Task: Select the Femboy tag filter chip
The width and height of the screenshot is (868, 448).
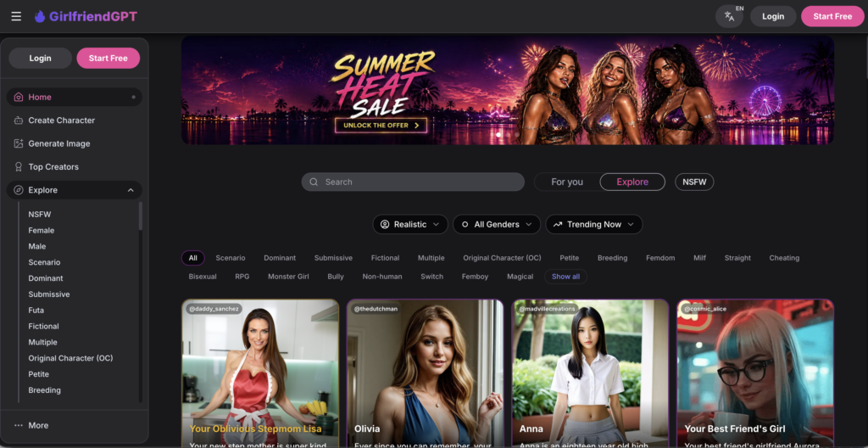Action: coord(475,276)
